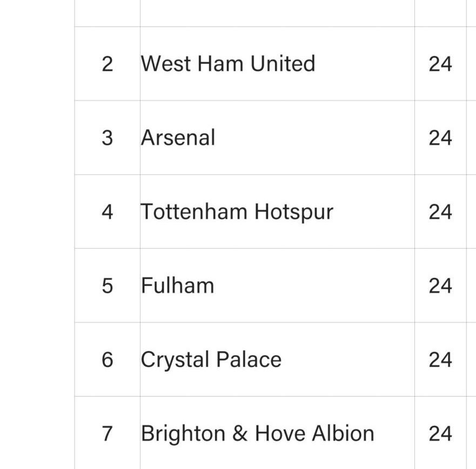This screenshot has height=469, width=476.
Task: Select the Crystal Palace cell
Action: coord(211,360)
